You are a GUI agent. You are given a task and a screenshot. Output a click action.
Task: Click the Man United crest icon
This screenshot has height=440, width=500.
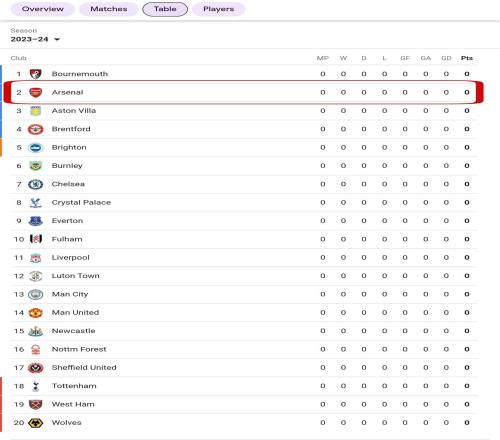pyautogui.click(x=35, y=313)
